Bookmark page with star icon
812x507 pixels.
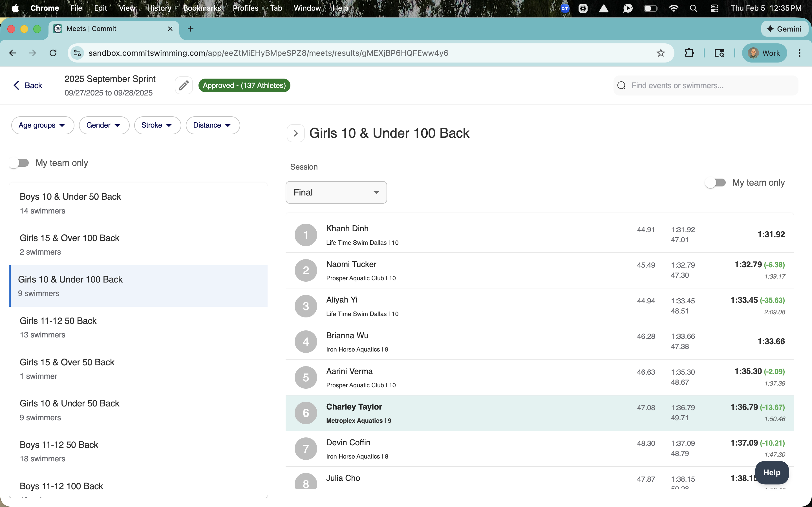tap(660, 53)
